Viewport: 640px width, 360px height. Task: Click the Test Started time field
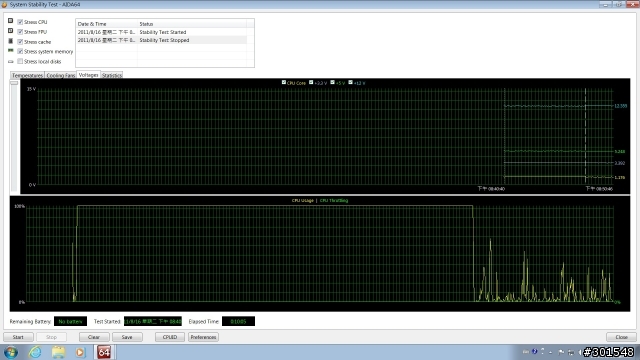click(153, 322)
